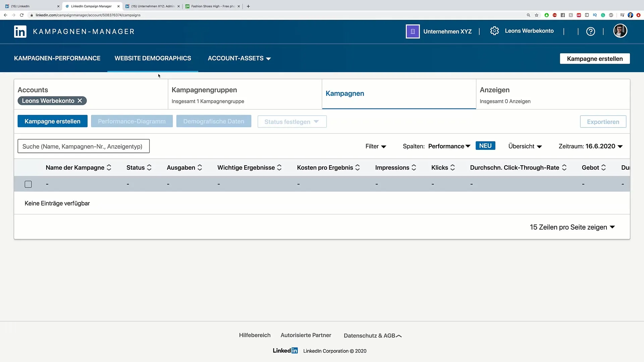Select the Accounts panel tab
The image size is (644, 362).
(x=91, y=94)
